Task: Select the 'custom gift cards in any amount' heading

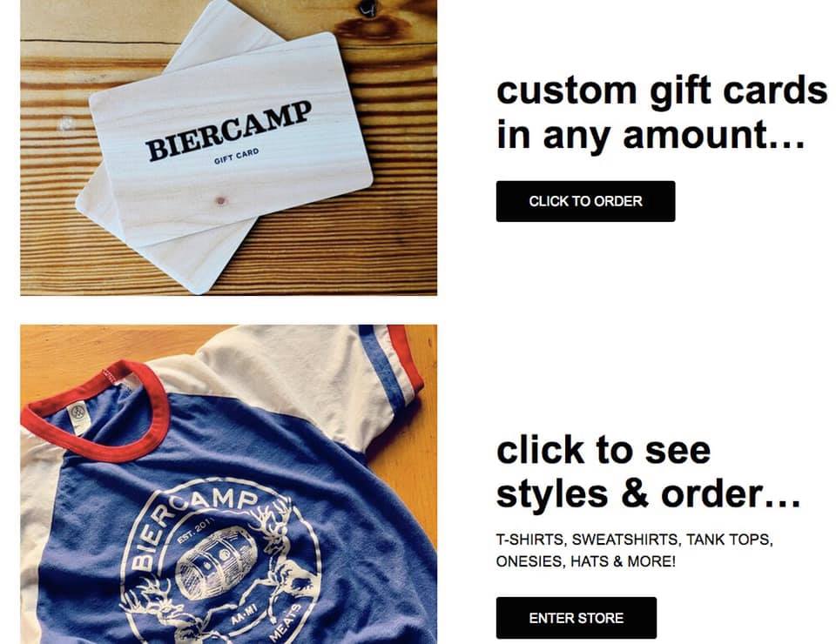Action: pos(662,112)
